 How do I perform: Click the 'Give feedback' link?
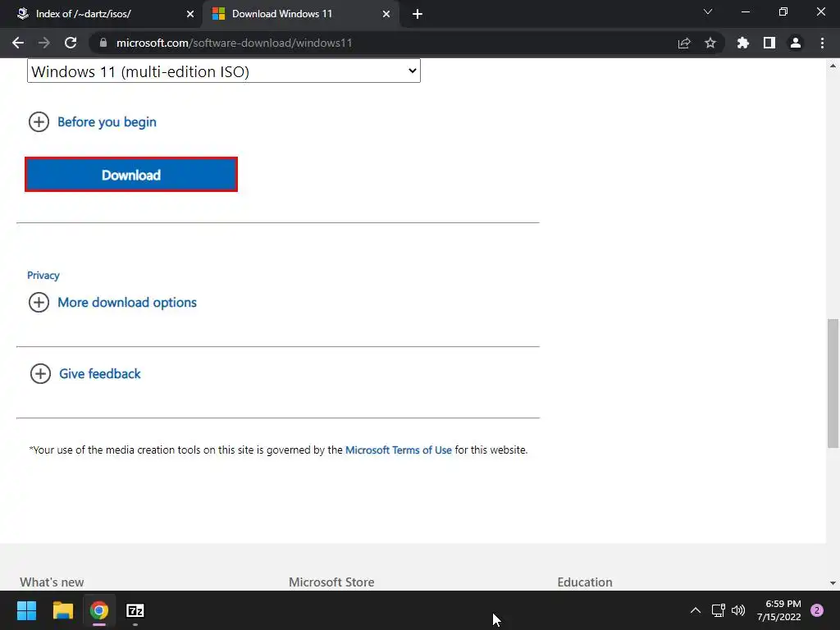tap(99, 373)
